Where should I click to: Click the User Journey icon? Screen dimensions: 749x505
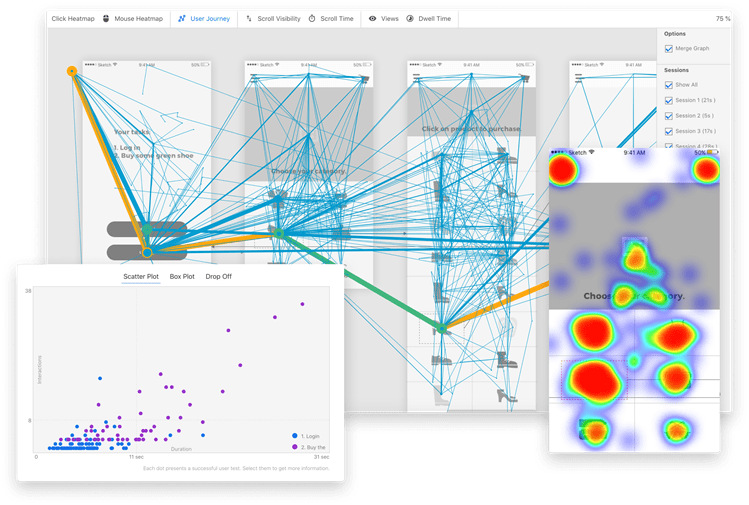click(181, 18)
